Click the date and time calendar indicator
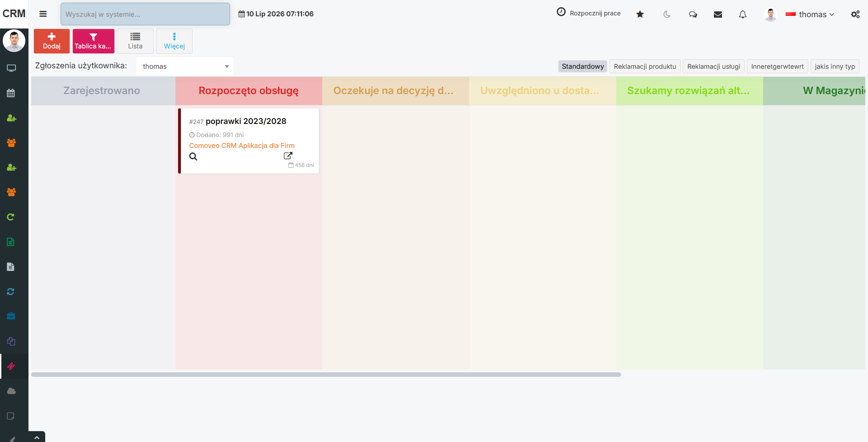The height and width of the screenshot is (442, 868). click(x=276, y=14)
